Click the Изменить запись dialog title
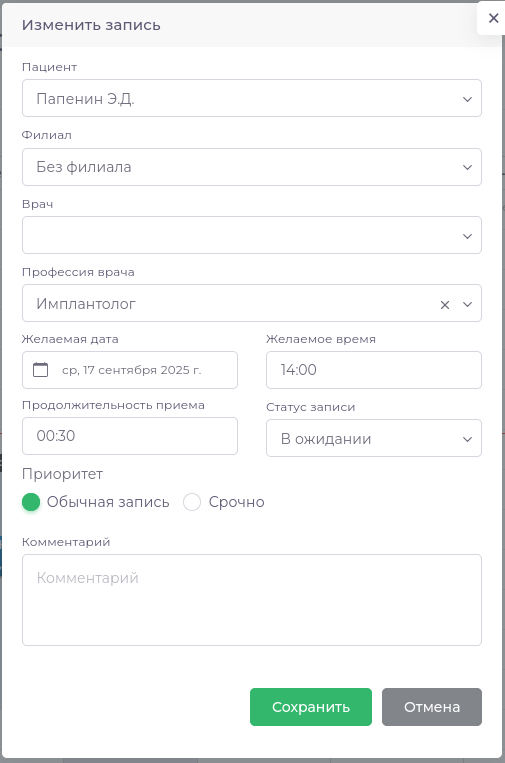 click(x=91, y=25)
